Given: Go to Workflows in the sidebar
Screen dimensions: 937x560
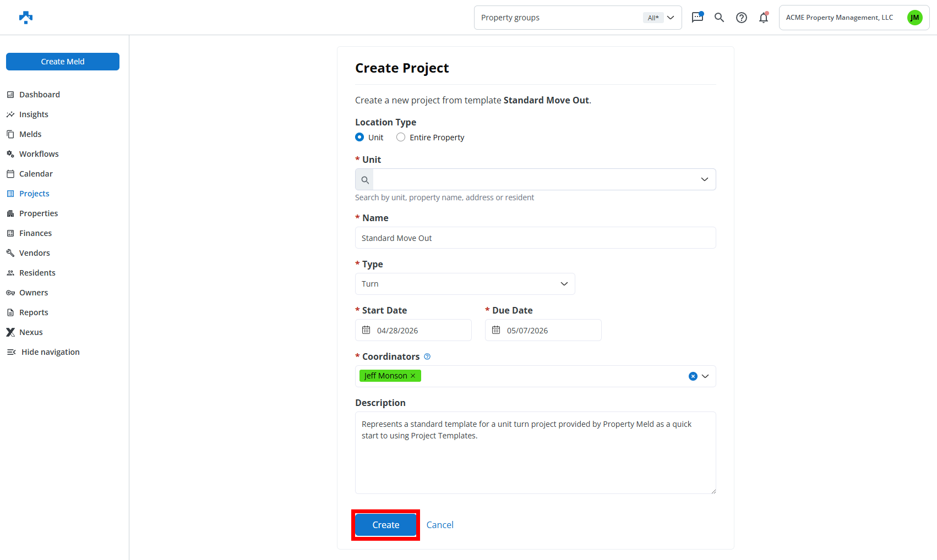Looking at the screenshot, I should click(39, 154).
